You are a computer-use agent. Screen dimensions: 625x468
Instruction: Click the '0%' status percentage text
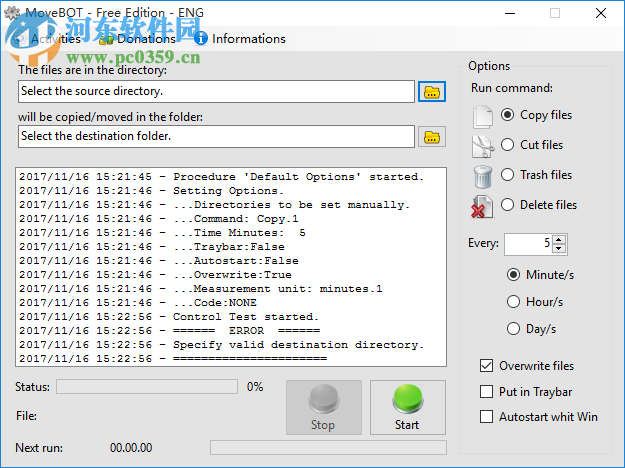click(x=255, y=387)
